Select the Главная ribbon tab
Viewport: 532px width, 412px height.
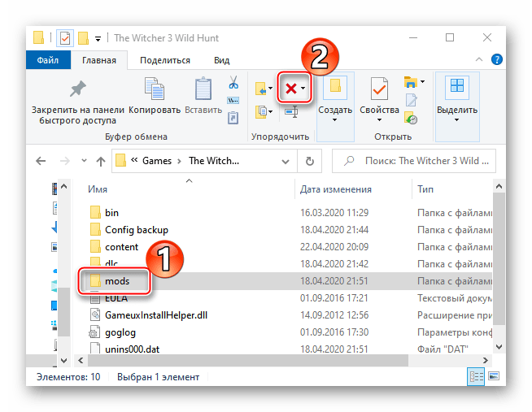tap(99, 60)
